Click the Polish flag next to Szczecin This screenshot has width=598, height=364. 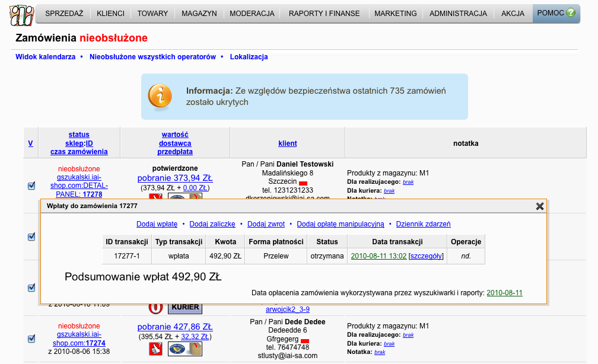pyautogui.click(x=303, y=183)
